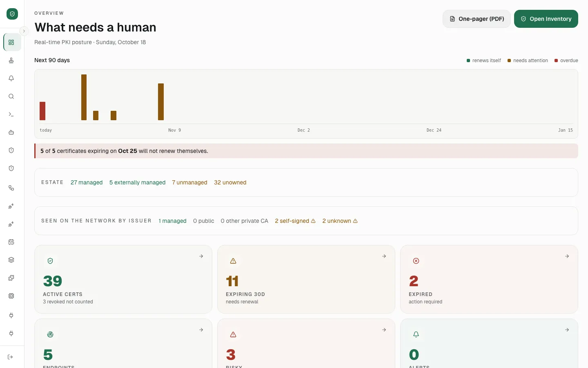Open notifications bell in the sidebar
Viewport: 588px width, 368px height.
coord(11,79)
